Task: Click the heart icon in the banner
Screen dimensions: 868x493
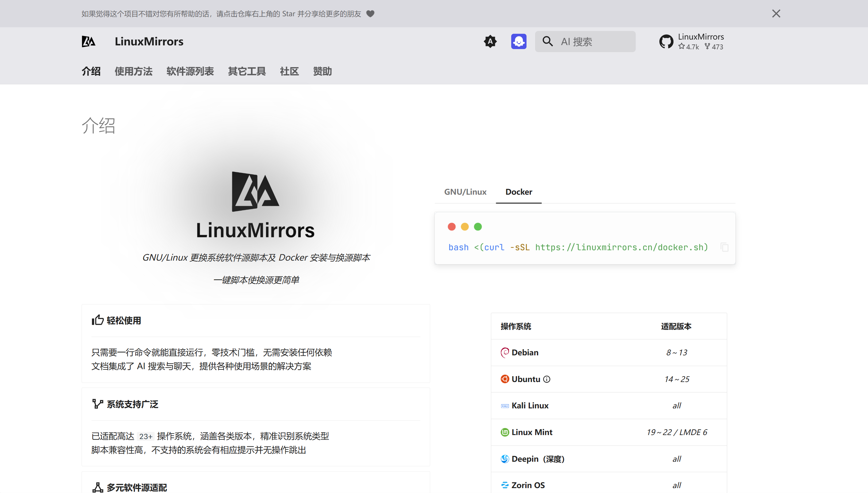Action: (370, 13)
